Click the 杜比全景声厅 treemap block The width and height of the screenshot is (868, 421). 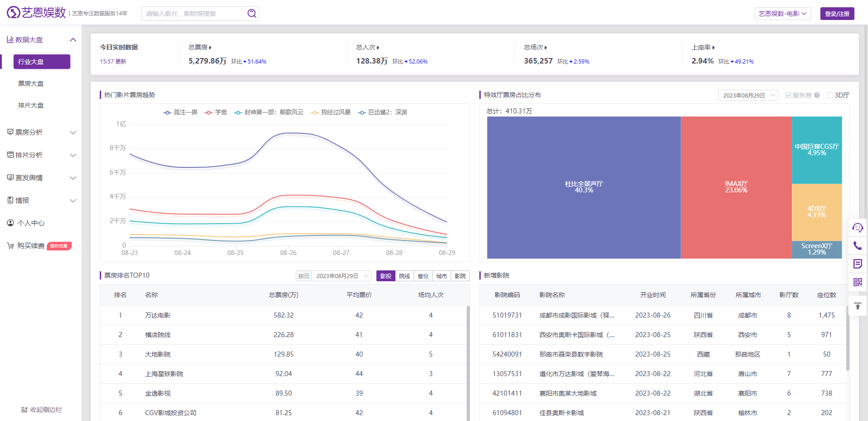584,187
